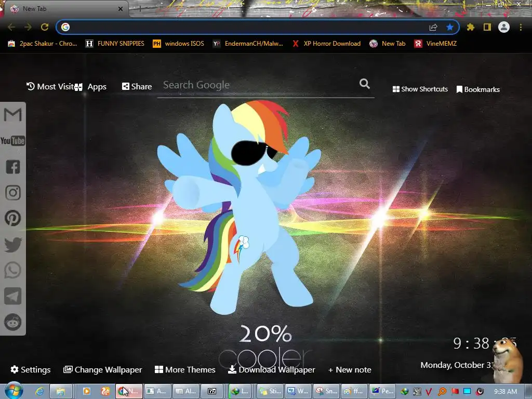
Task: Click the share page icon in address bar
Action: [x=433, y=27]
